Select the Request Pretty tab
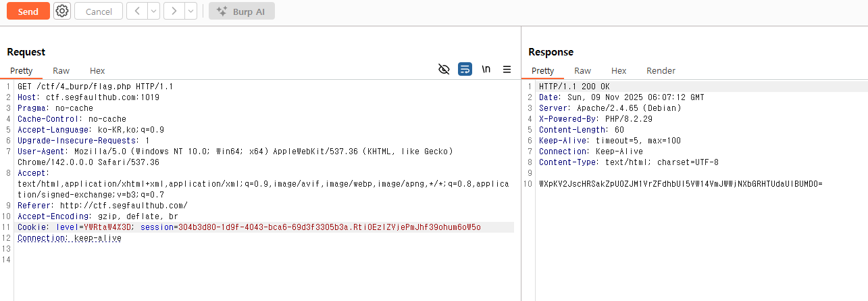The image size is (868, 301). pos(22,70)
